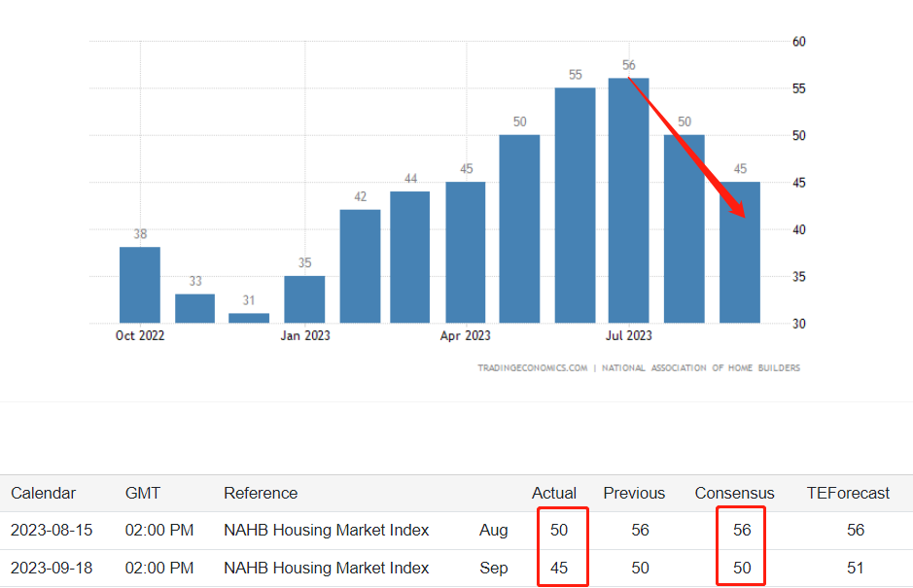
Task: Click the Actual column header
Action: pos(554,493)
